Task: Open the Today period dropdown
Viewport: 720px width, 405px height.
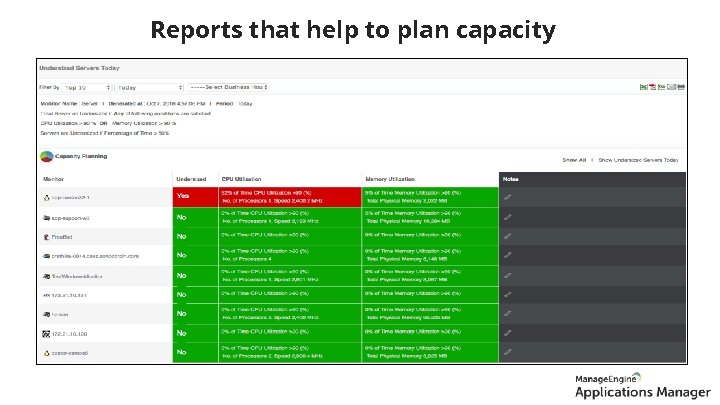Action: point(149,87)
